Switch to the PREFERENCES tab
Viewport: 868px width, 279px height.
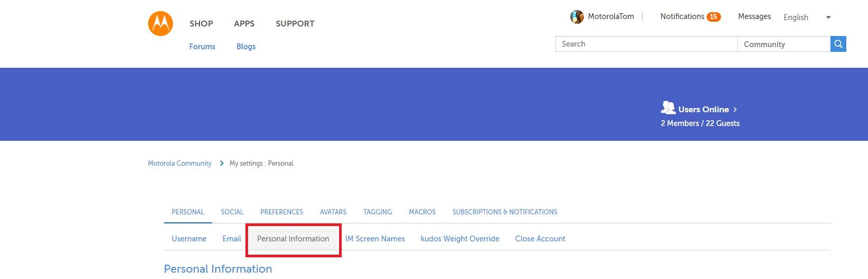[x=282, y=212]
